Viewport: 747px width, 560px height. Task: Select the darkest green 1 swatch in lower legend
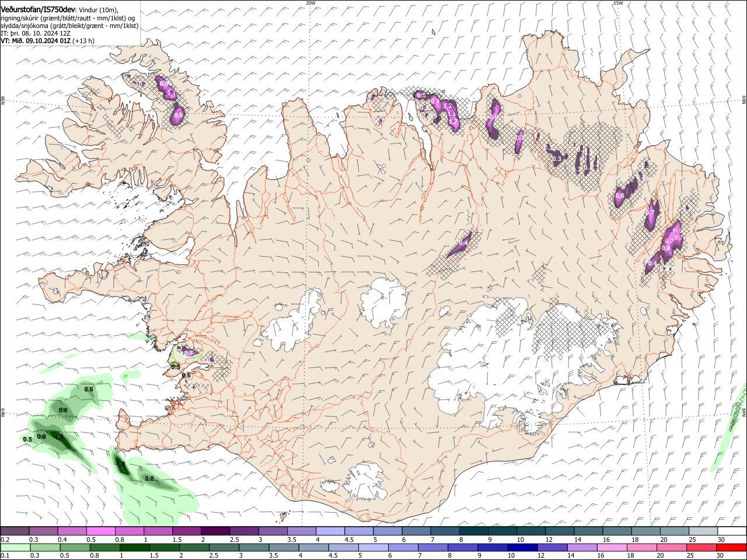point(134,547)
